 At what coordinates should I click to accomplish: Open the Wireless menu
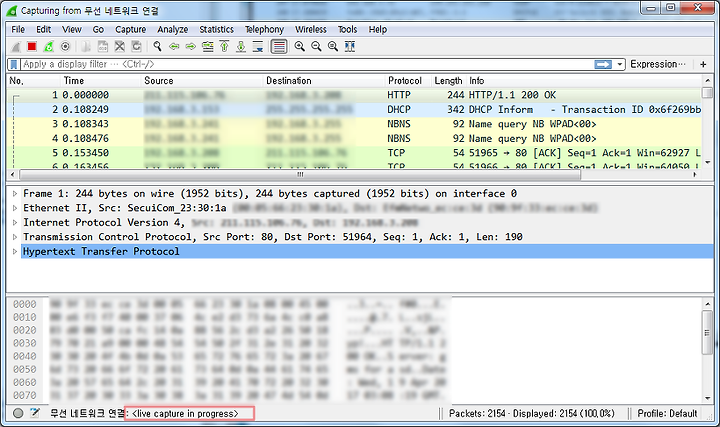tap(311, 29)
